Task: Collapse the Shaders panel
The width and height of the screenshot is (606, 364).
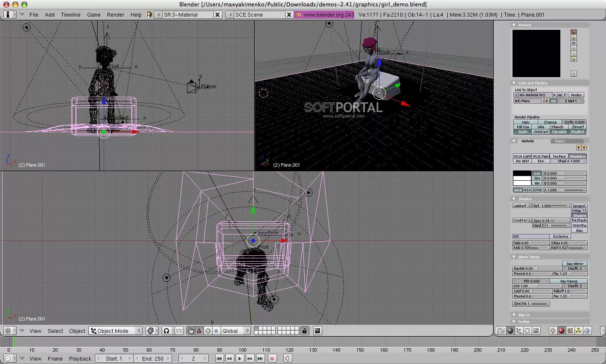Action: (x=514, y=199)
